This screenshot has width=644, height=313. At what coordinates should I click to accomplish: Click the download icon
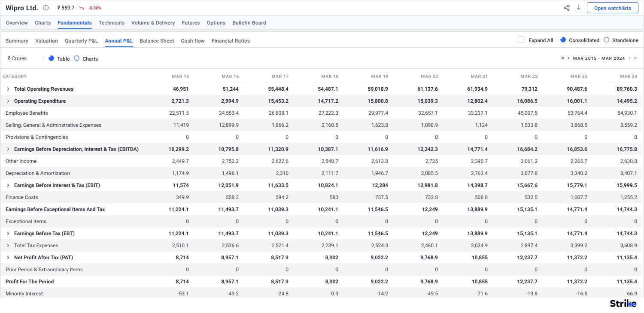579,8
